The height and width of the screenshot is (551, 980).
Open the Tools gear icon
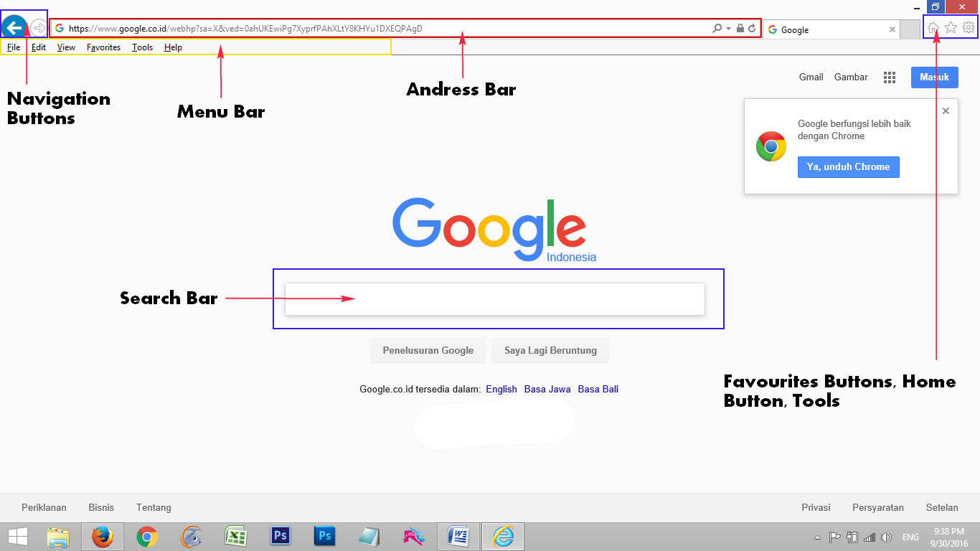(x=969, y=28)
